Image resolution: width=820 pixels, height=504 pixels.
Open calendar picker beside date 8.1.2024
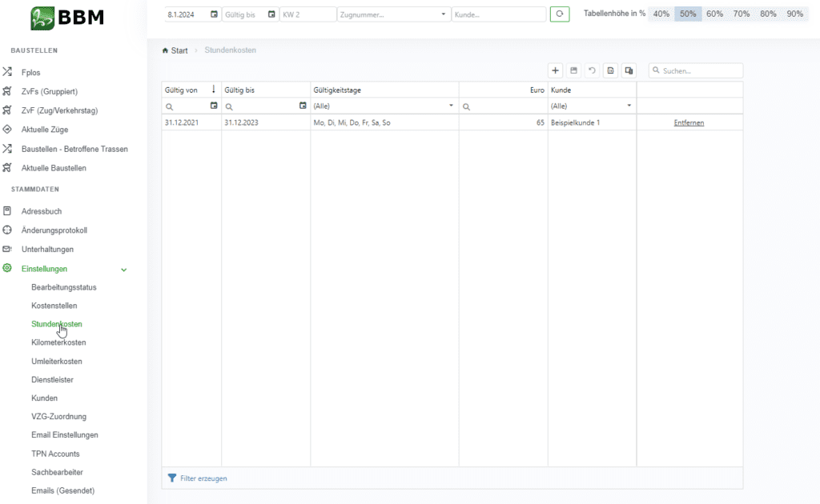click(x=214, y=14)
